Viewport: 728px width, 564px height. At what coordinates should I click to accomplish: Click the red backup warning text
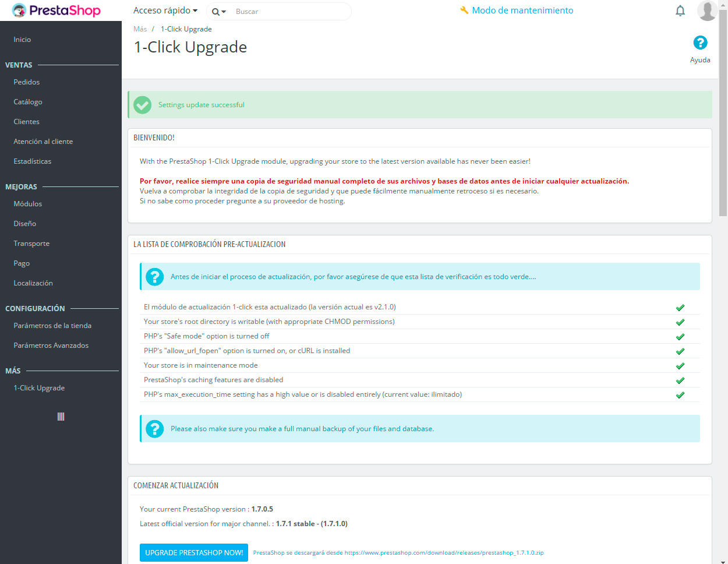(384, 181)
